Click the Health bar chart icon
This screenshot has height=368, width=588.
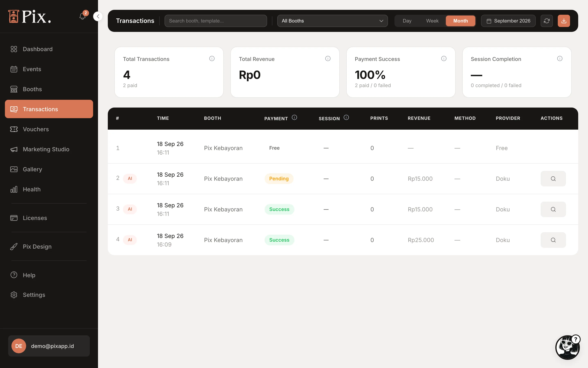pos(14,189)
